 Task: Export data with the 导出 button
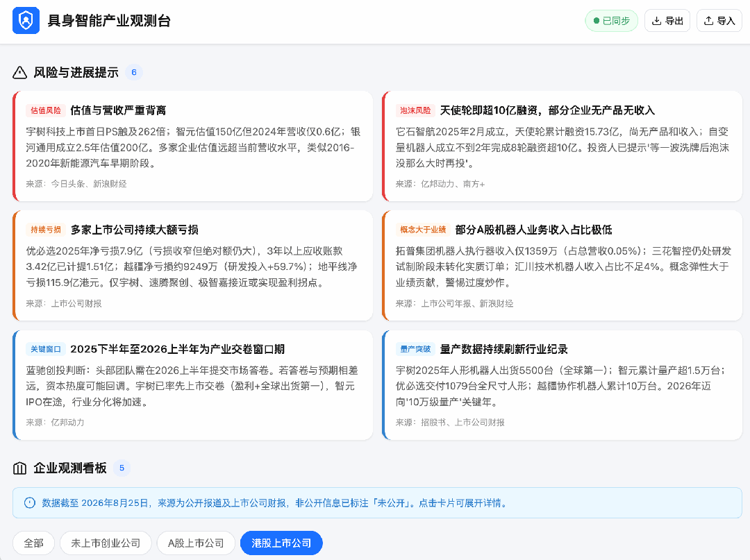pos(667,21)
